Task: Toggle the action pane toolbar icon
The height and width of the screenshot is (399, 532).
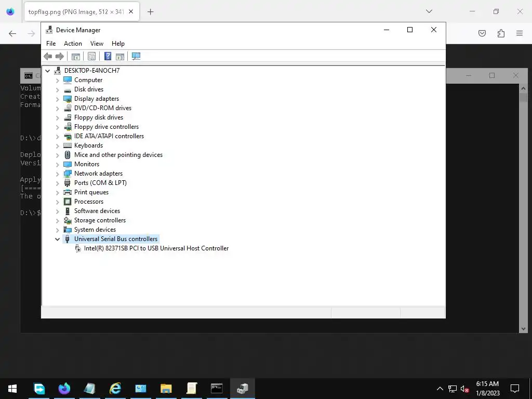Action: 120,56
